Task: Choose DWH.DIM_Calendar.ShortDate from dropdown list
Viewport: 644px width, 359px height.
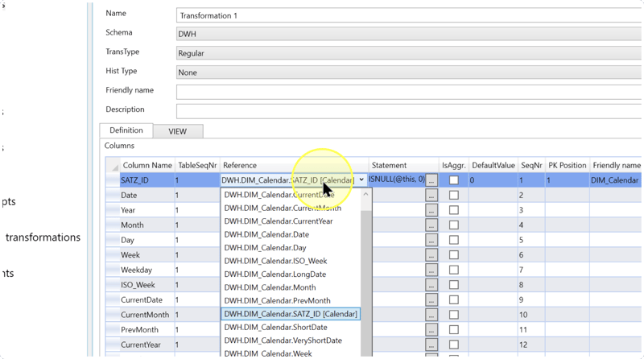Action: coord(291,327)
